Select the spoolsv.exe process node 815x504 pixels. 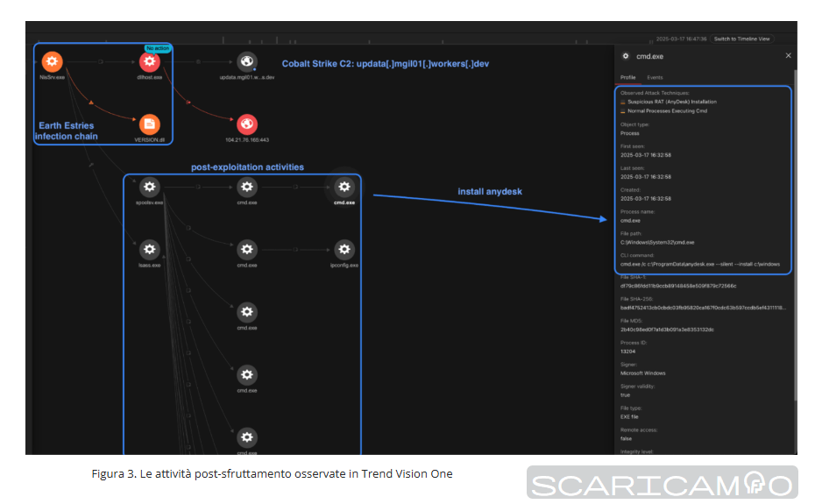point(150,187)
